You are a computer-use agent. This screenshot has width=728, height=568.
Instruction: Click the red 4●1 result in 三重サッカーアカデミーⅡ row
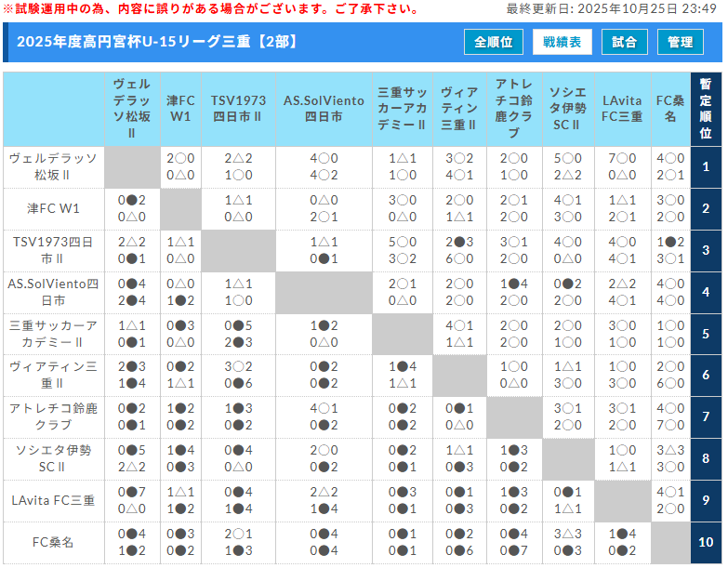coord(458,325)
